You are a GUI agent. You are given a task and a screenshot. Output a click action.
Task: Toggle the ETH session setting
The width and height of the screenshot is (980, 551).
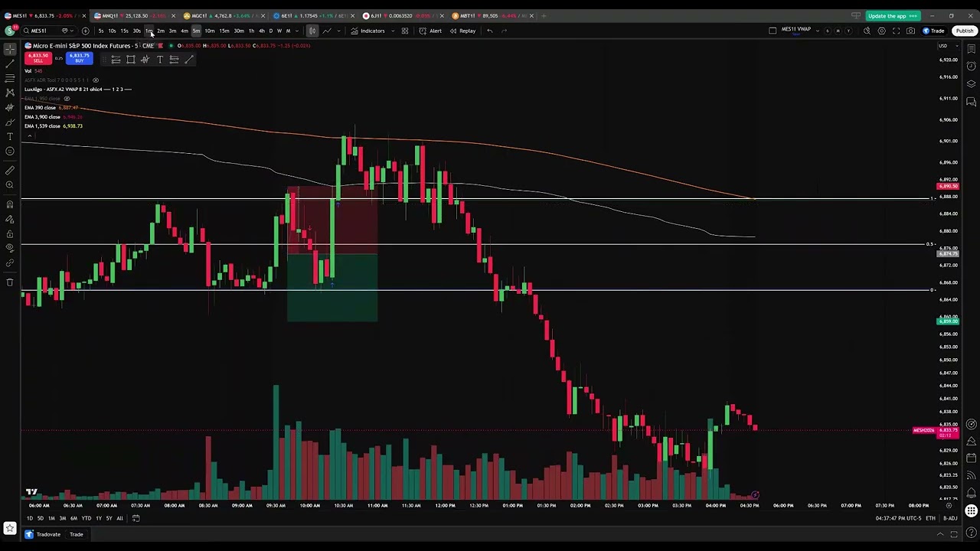point(930,518)
